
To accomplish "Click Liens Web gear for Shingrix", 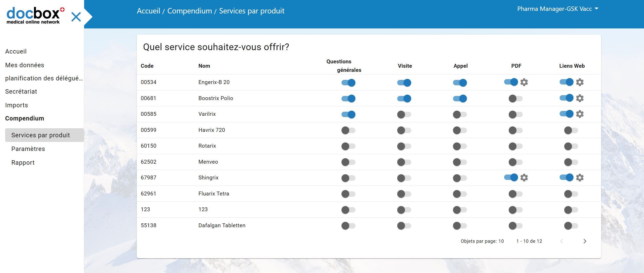I will click(580, 178).
